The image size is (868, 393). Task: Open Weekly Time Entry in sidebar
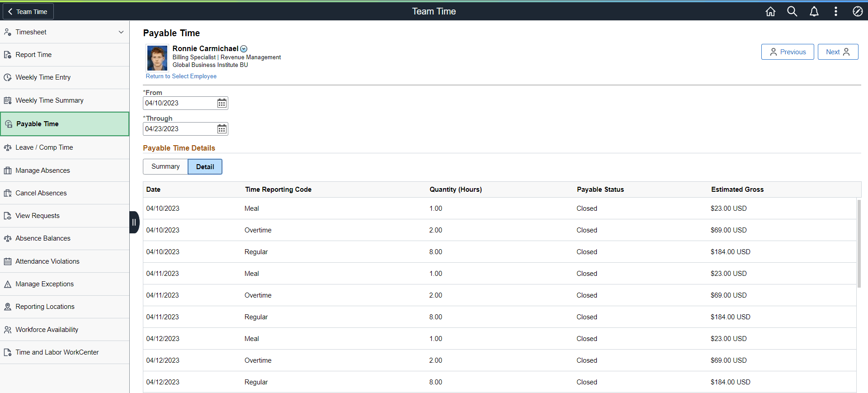click(x=65, y=77)
